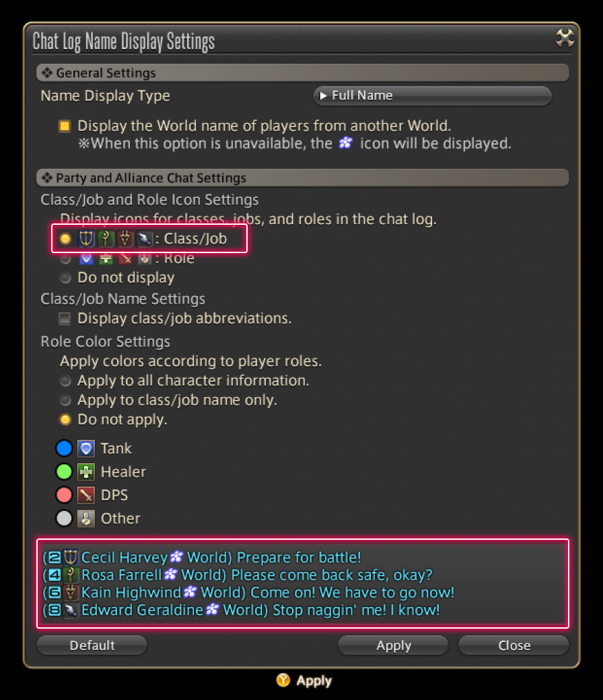
Task: Select the Class/Job icon radio option
Action: point(65,239)
